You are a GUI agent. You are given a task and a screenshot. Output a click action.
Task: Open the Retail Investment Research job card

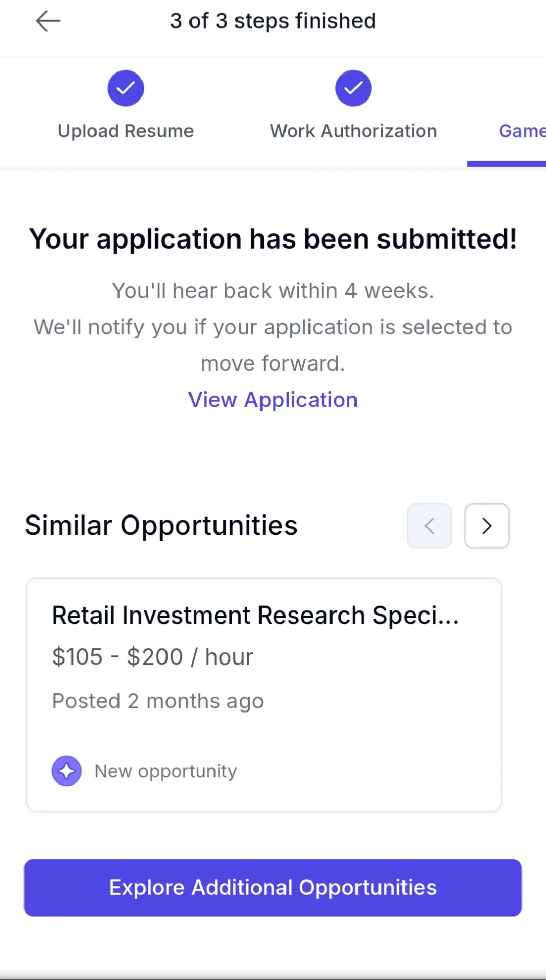coord(264,695)
